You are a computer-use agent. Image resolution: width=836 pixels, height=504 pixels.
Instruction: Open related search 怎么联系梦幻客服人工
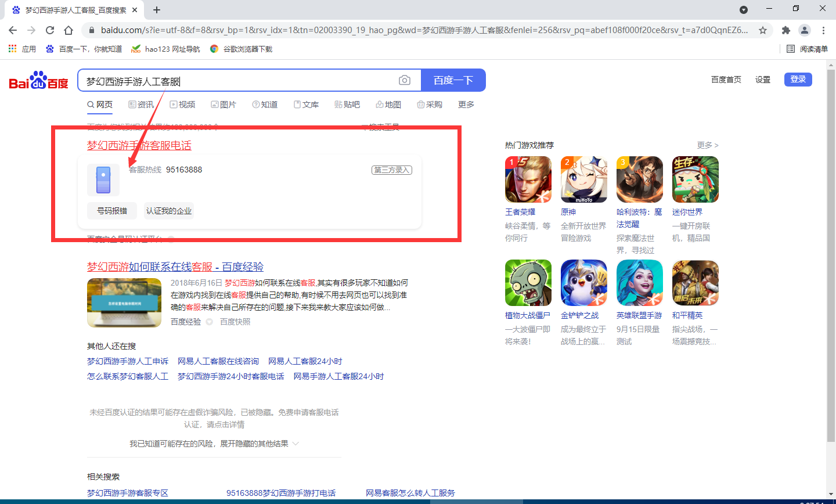128,376
